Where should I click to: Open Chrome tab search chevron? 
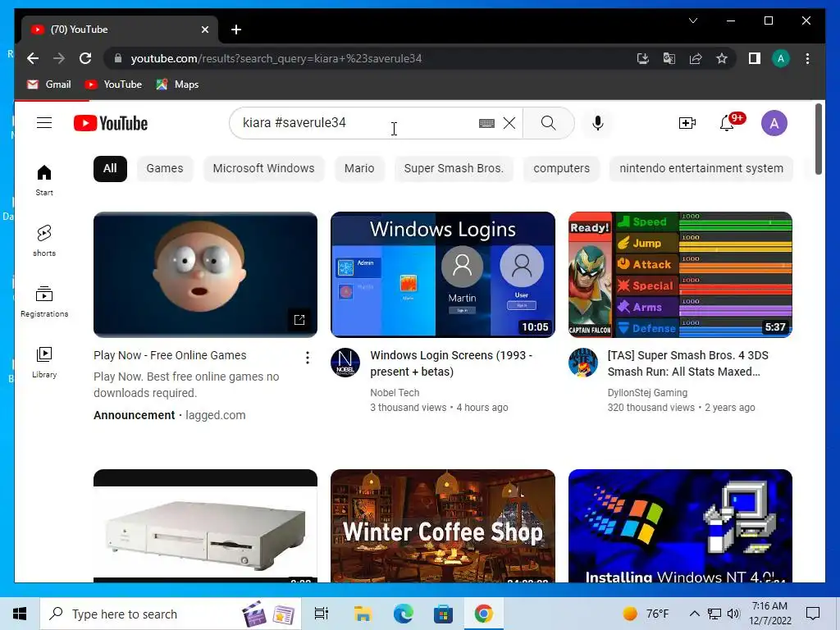(692, 21)
